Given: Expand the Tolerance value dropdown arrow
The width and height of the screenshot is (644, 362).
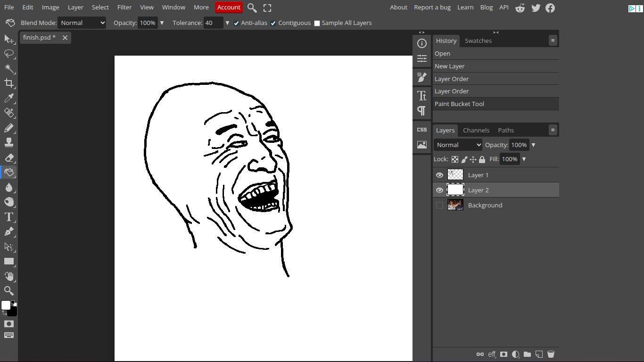Looking at the screenshot, I should point(227,23).
